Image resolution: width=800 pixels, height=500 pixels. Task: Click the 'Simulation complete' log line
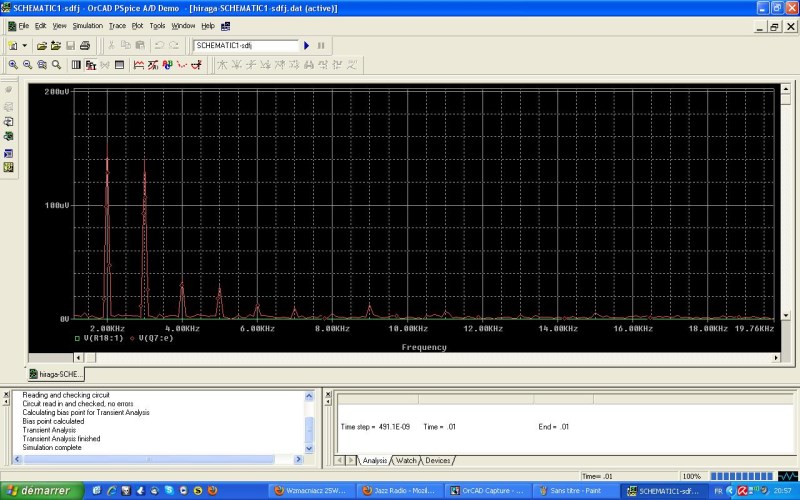[52, 447]
